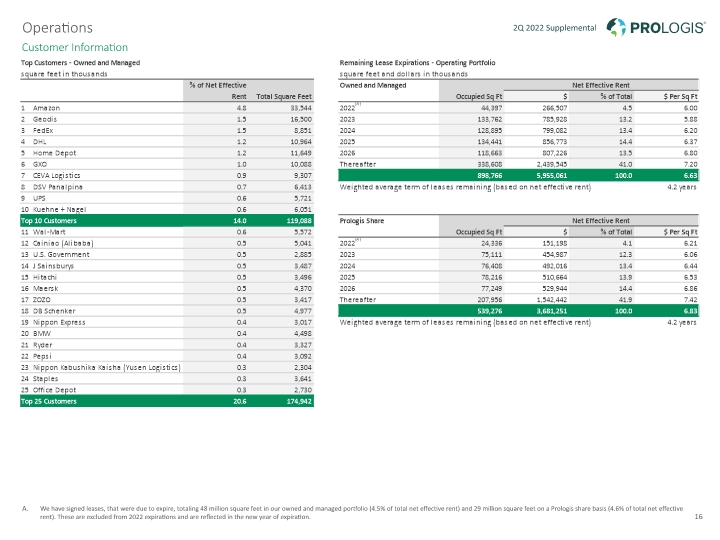Select the Staples customer name
The width and height of the screenshot is (720, 540).
coord(45,379)
